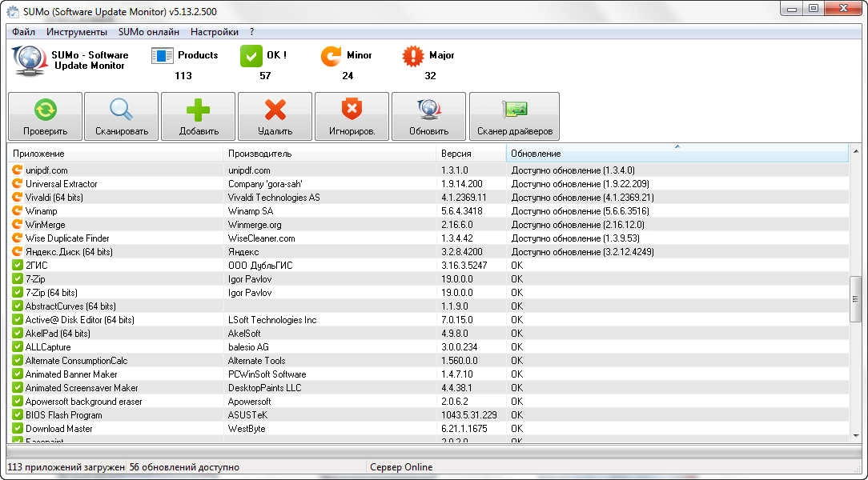The width and height of the screenshot is (868, 480).
Task: Click the update icon beside Яндекс.Диск
Action: click(17, 251)
